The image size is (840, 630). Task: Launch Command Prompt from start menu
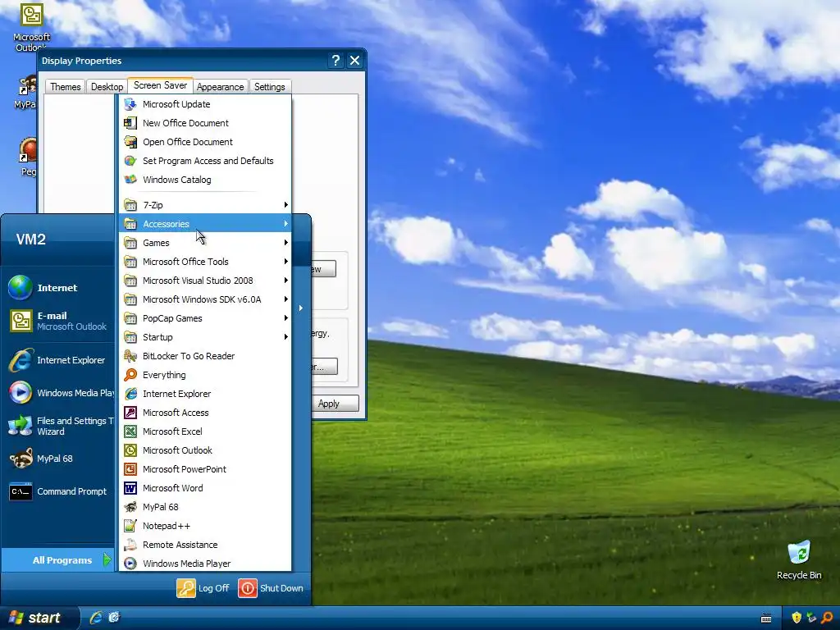pos(58,491)
